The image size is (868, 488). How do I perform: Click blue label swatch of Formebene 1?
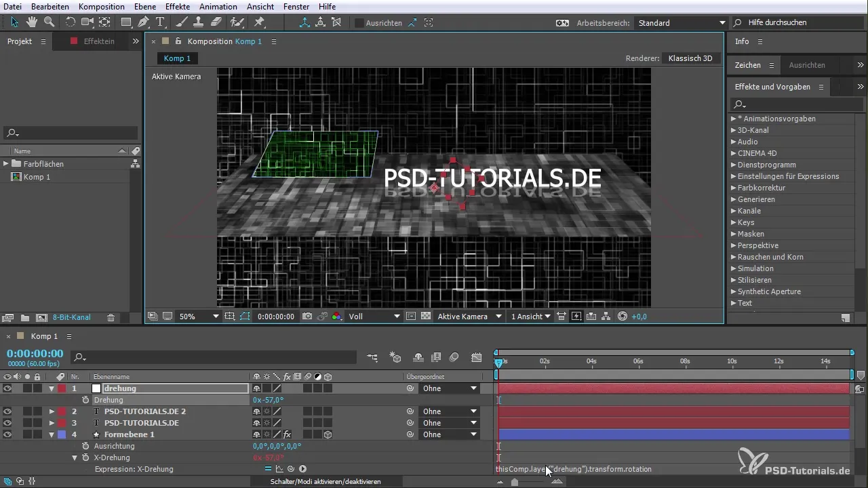click(x=62, y=434)
